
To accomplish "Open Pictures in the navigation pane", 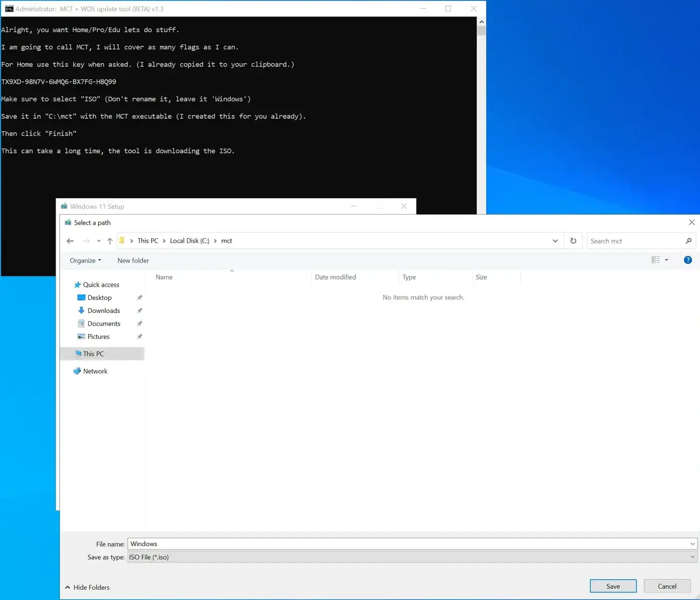I will tap(98, 337).
